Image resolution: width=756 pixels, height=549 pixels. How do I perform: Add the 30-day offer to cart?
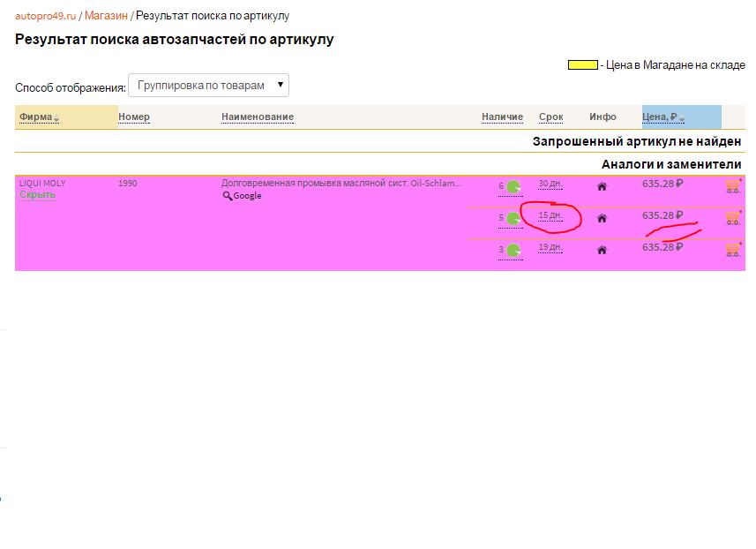(x=732, y=185)
